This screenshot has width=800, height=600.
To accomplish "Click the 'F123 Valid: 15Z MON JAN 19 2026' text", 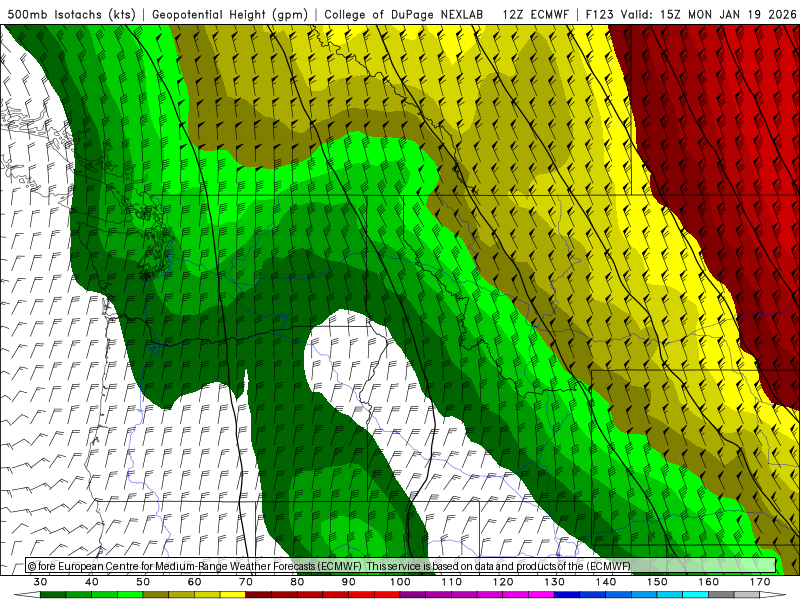I will tap(691, 15).
